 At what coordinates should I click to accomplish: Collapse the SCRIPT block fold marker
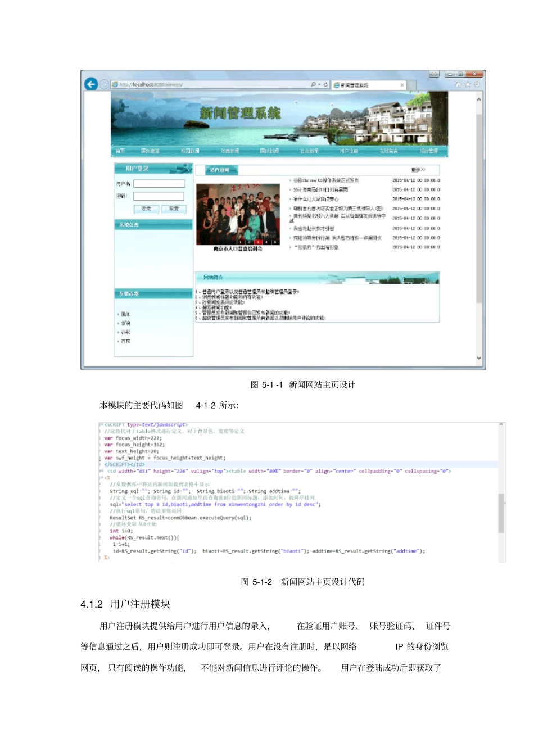101,425
